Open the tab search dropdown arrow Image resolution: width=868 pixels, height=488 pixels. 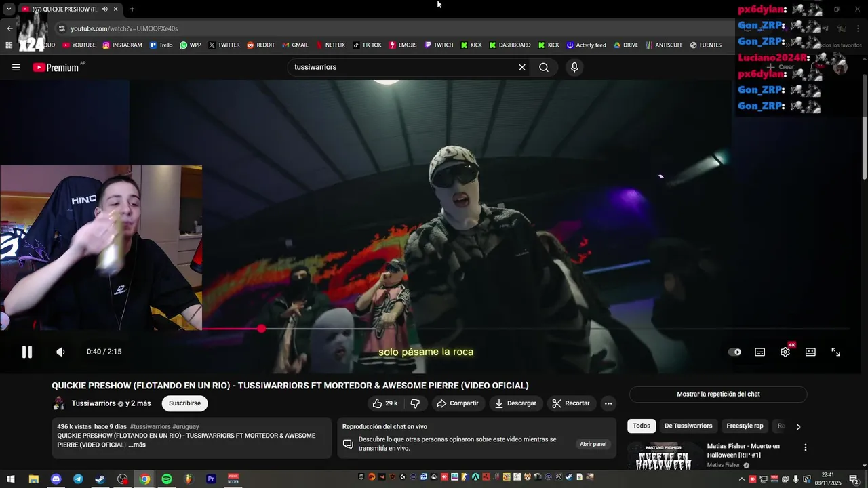9,9
